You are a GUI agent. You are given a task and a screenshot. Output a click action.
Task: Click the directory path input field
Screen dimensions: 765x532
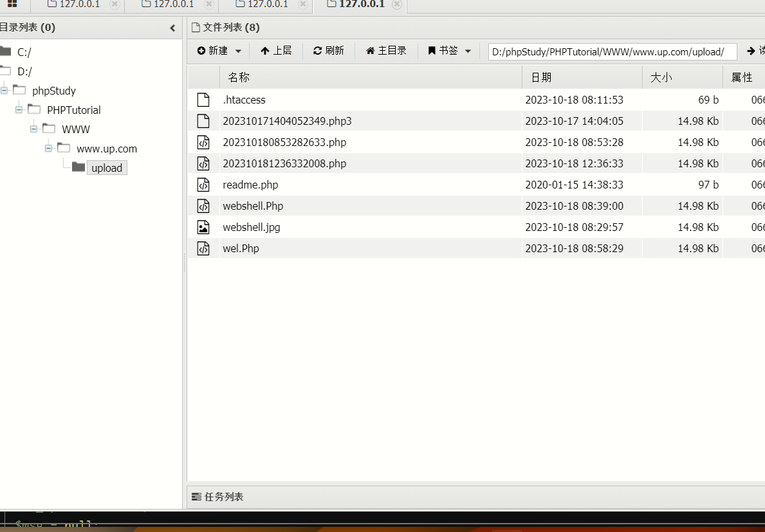pyautogui.click(x=612, y=51)
